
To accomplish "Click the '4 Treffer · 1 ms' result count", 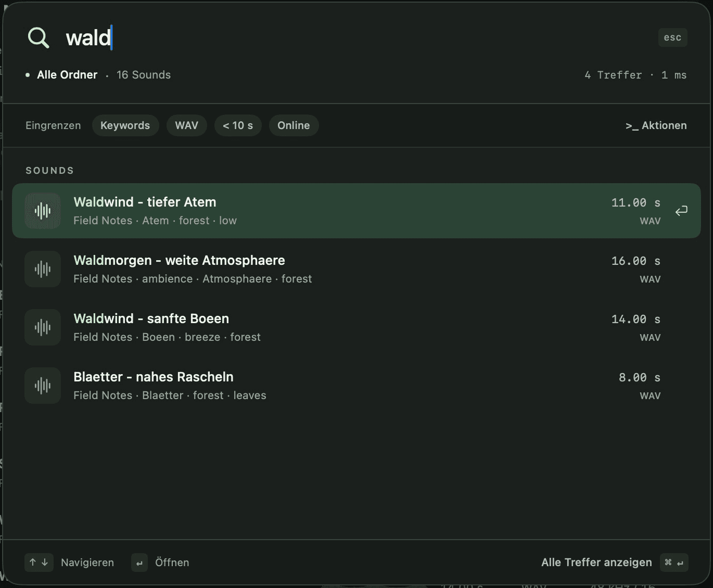I will (635, 75).
